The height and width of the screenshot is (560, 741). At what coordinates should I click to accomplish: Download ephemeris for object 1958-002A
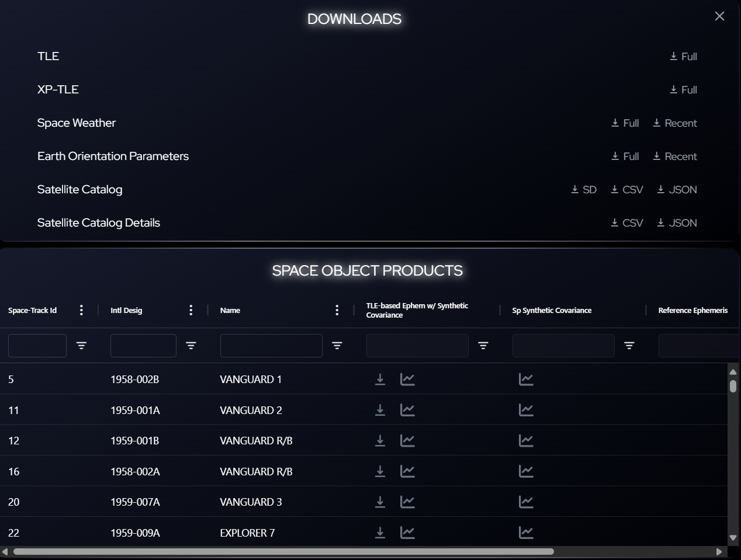[380, 471]
